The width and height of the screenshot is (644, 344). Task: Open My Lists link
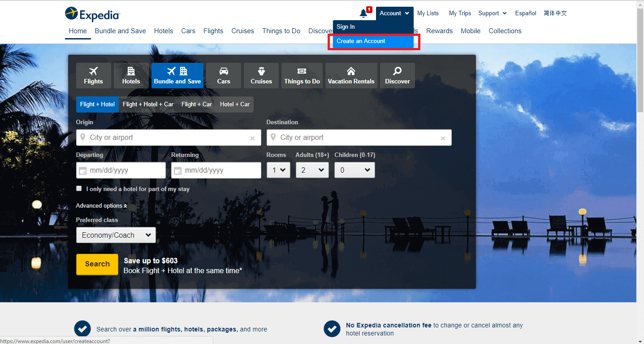tap(428, 13)
